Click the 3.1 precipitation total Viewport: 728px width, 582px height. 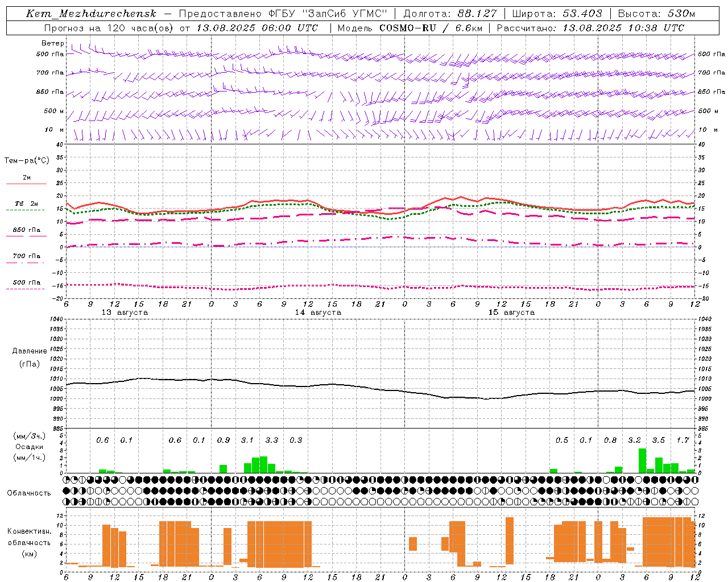pos(247,440)
